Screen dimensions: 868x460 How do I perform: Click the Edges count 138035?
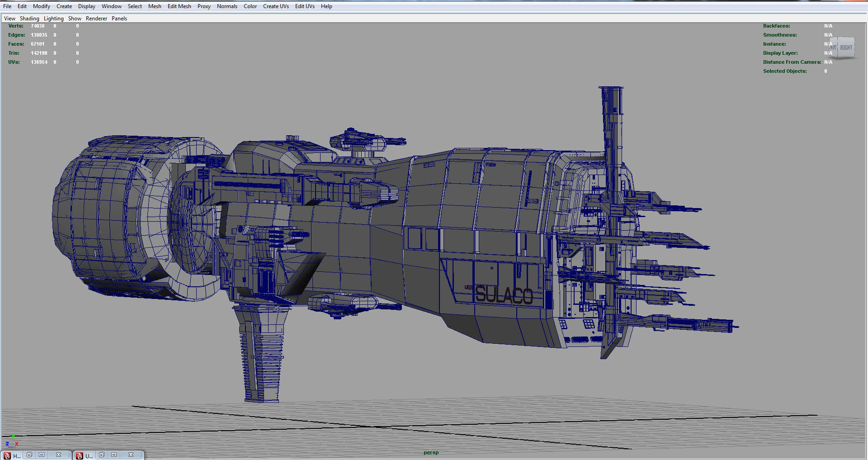coord(39,35)
